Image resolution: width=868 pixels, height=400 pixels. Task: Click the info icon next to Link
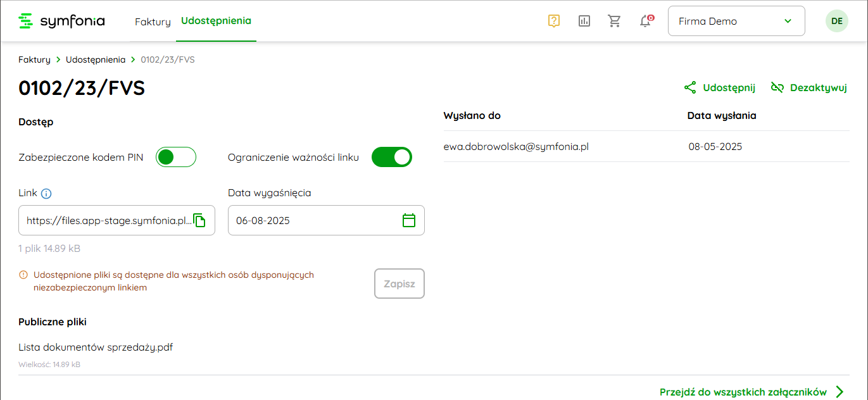pyautogui.click(x=46, y=194)
